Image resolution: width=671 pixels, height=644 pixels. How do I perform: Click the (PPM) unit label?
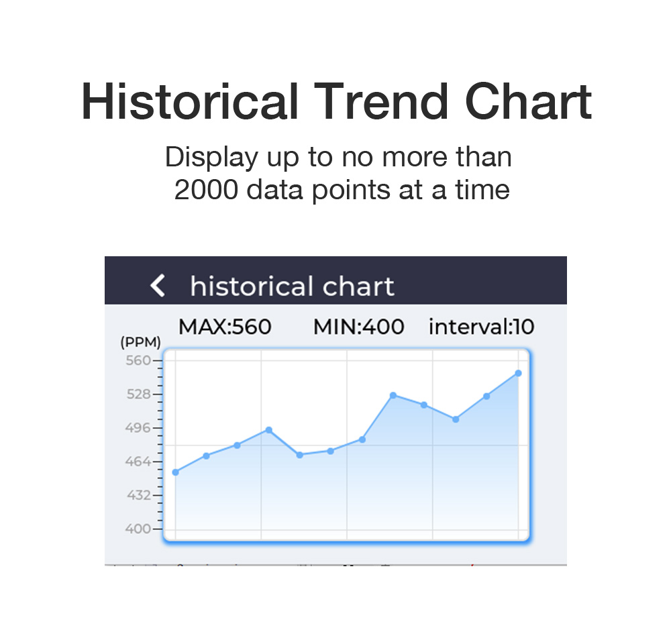point(140,342)
